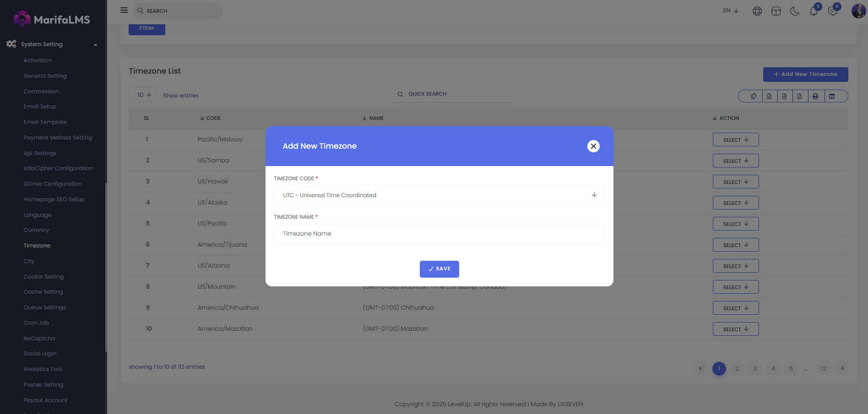Toggle the sidebar hamburger menu
This screenshot has height=414, width=868.
click(124, 10)
